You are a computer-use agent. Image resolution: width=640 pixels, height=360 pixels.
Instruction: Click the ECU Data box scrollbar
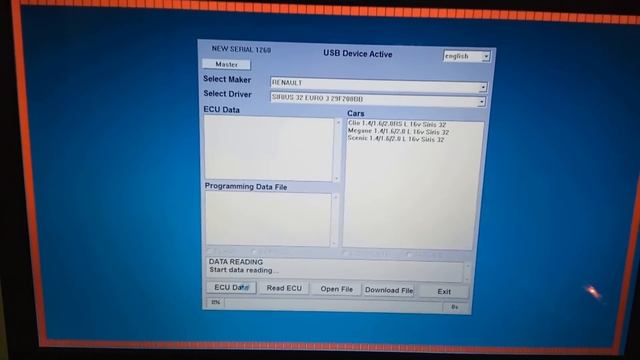[337, 150]
